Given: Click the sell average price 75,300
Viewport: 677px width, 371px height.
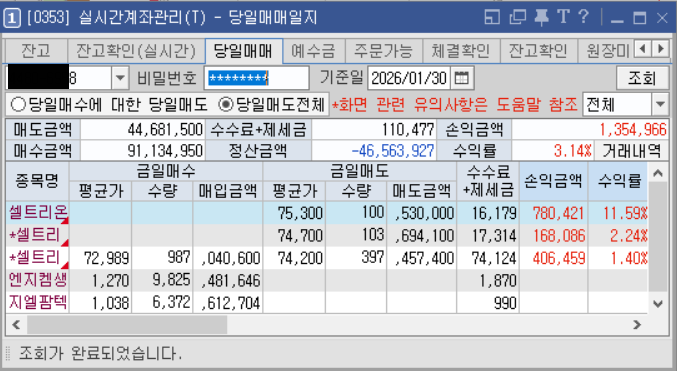Looking at the screenshot, I should (300, 213).
